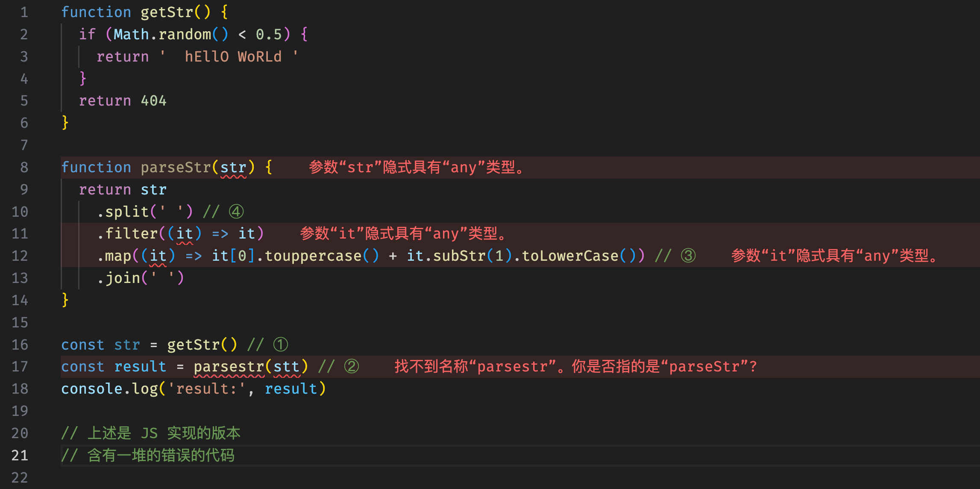Select the "console.log" call on line 18
Image resolution: width=980 pixels, height=489 pixels.
109,388
